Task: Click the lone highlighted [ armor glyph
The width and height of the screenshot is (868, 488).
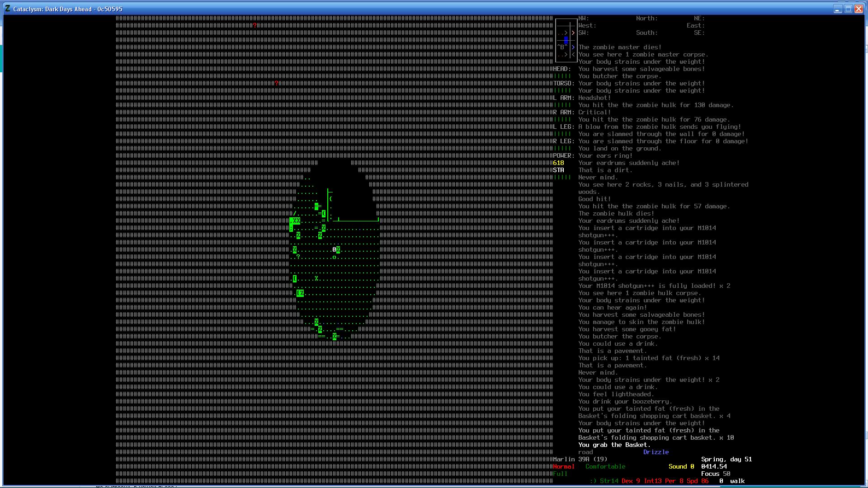Action: tap(295, 279)
